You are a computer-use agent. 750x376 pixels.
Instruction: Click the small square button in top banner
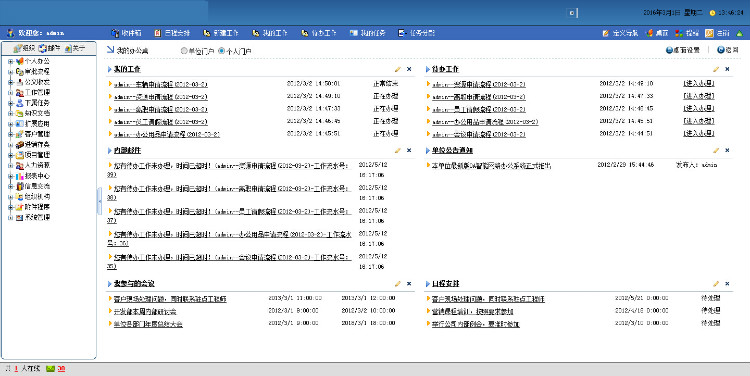[572, 13]
